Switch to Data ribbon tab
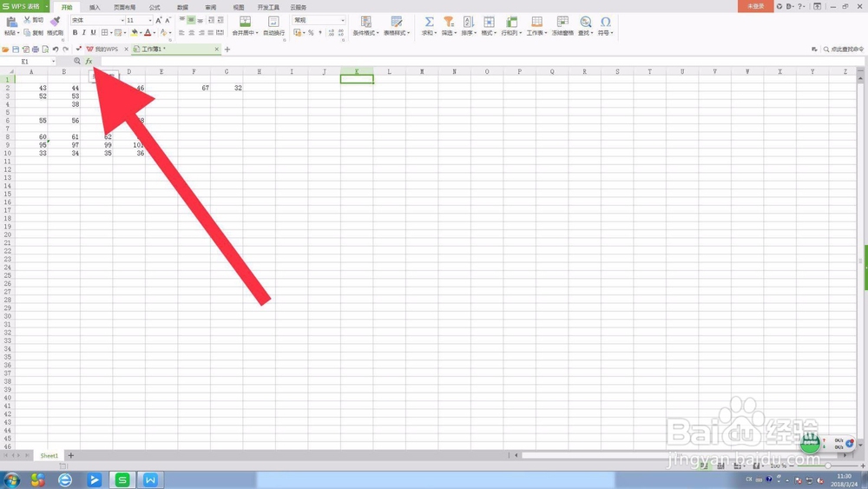868x489 pixels. point(182,7)
